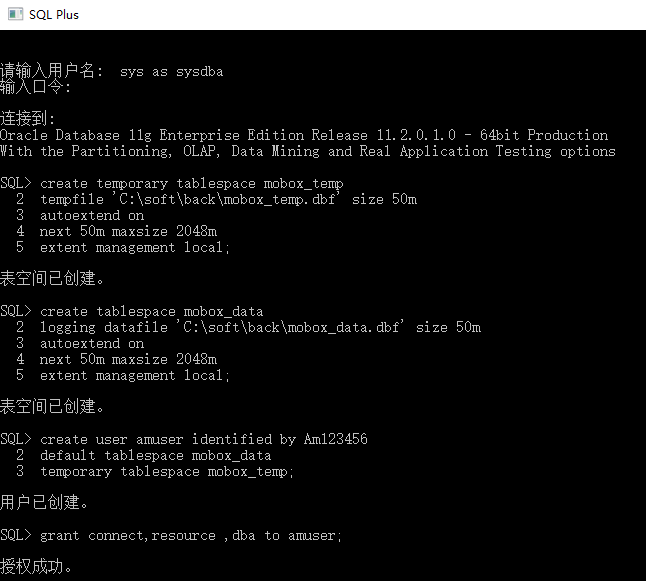Click the first '表空间已创建。' message
The image size is (646, 581).
pos(52,279)
